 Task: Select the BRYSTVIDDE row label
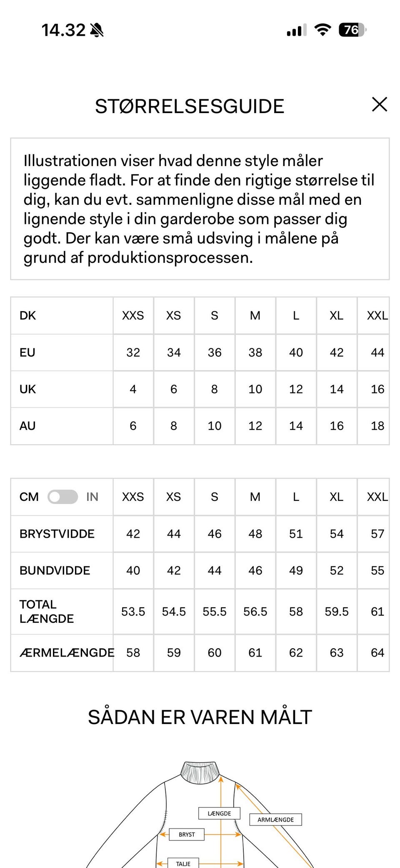click(x=57, y=534)
